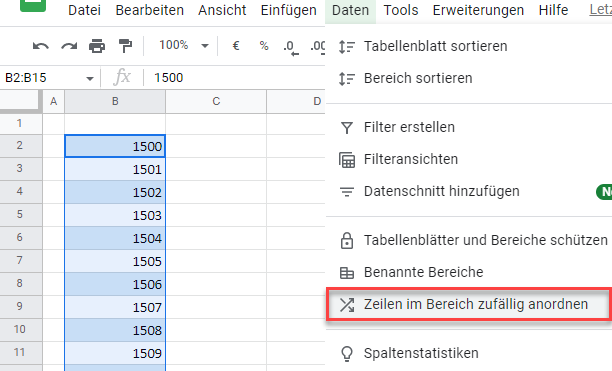Choose Benannte Bereiche menu entry
The width and height of the screenshot is (612, 371).
point(469,272)
